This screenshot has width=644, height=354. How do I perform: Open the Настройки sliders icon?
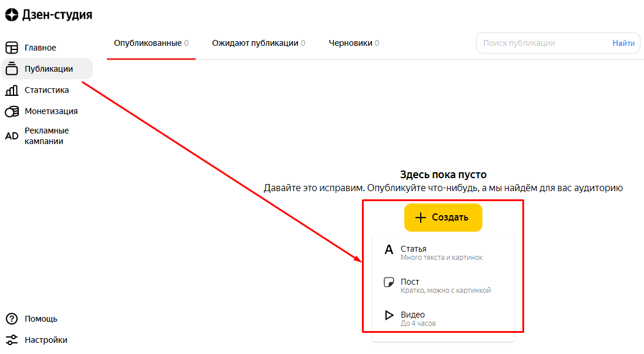pyautogui.click(x=12, y=340)
